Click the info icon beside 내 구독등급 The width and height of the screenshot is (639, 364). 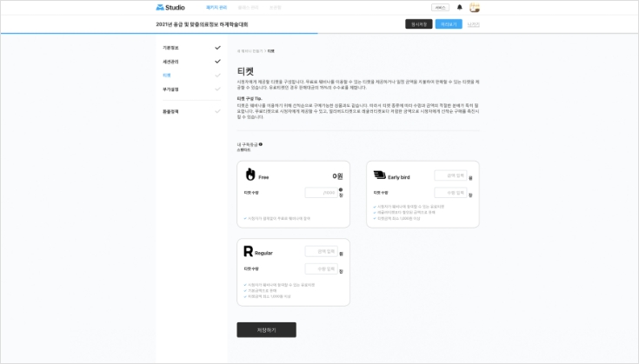click(260, 144)
